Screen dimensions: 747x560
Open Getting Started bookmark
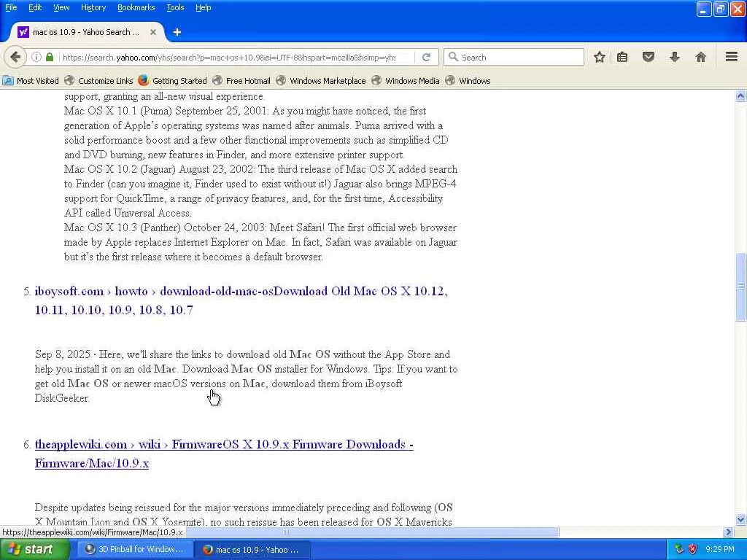pyautogui.click(x=172, y=80)
